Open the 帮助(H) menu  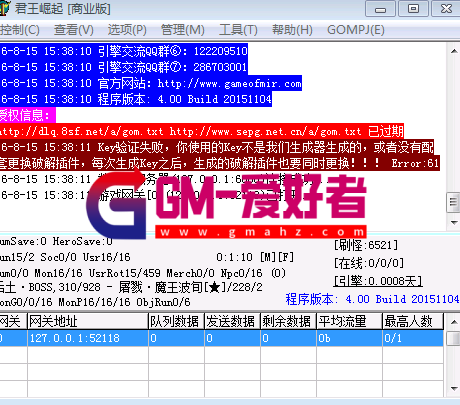(292, 30)
